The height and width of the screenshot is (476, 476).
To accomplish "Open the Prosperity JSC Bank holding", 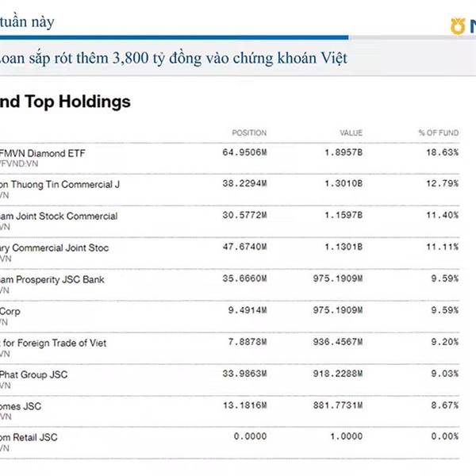I will (52, 279).
